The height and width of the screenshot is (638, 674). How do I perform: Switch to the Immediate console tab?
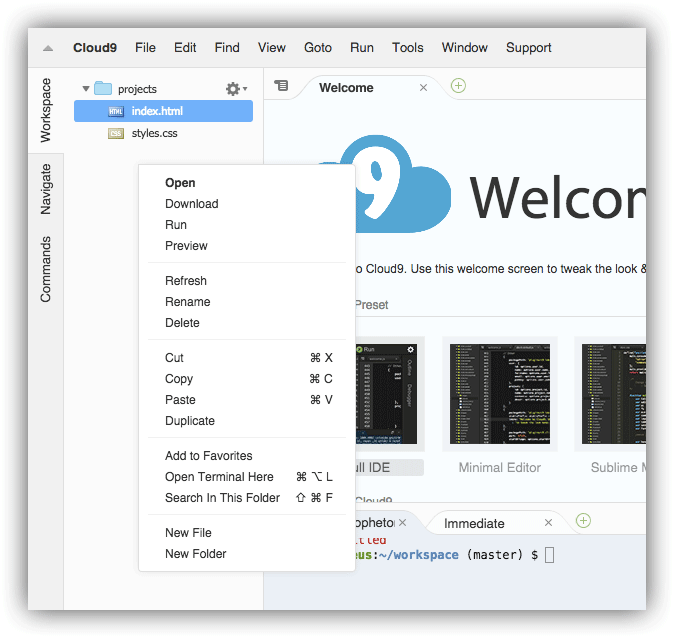pos(474,523)
